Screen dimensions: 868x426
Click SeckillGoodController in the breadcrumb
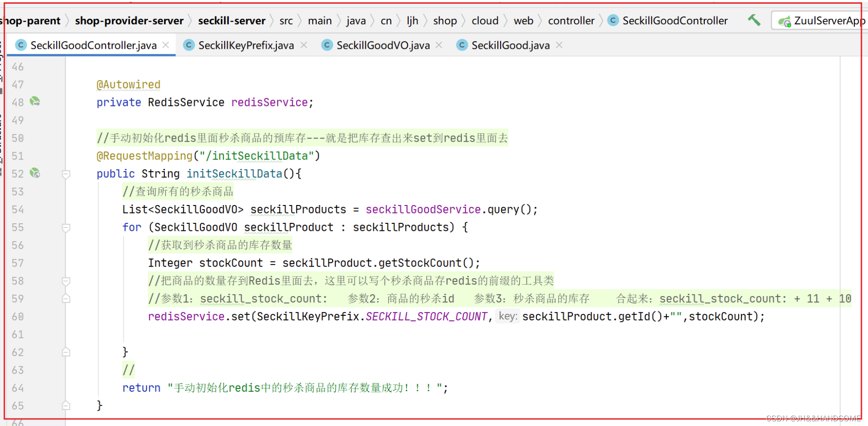click(x=675, y=21)
